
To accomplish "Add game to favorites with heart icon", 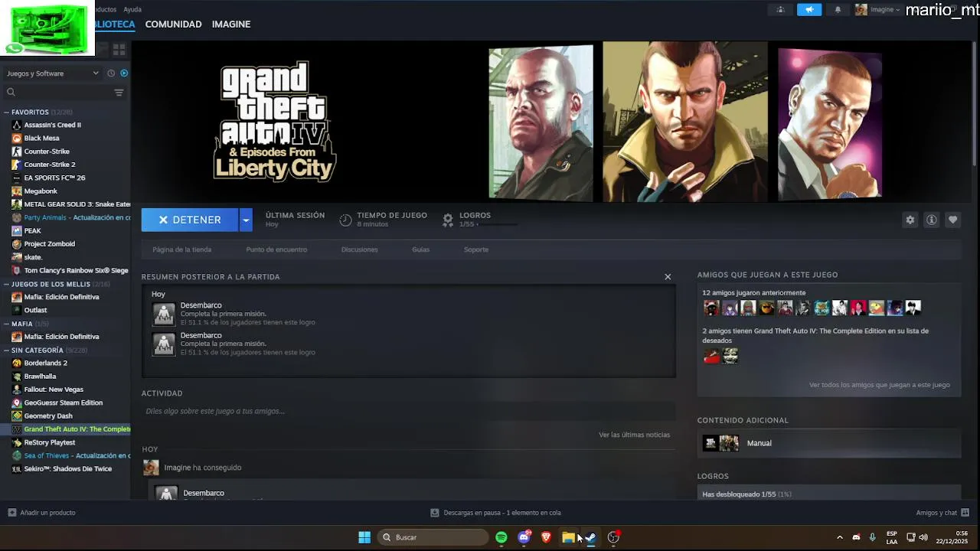I will (x=953, y=220).
